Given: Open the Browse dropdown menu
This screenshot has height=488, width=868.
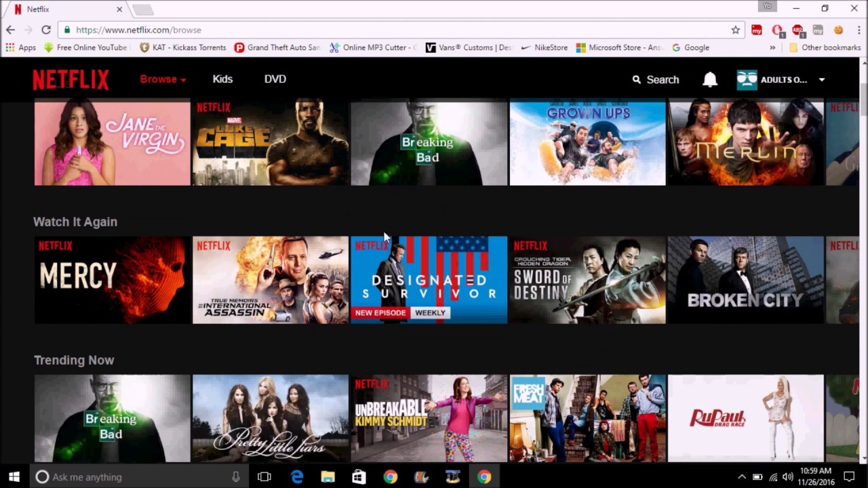Looking at the screenshot, I should coord(163,79).
